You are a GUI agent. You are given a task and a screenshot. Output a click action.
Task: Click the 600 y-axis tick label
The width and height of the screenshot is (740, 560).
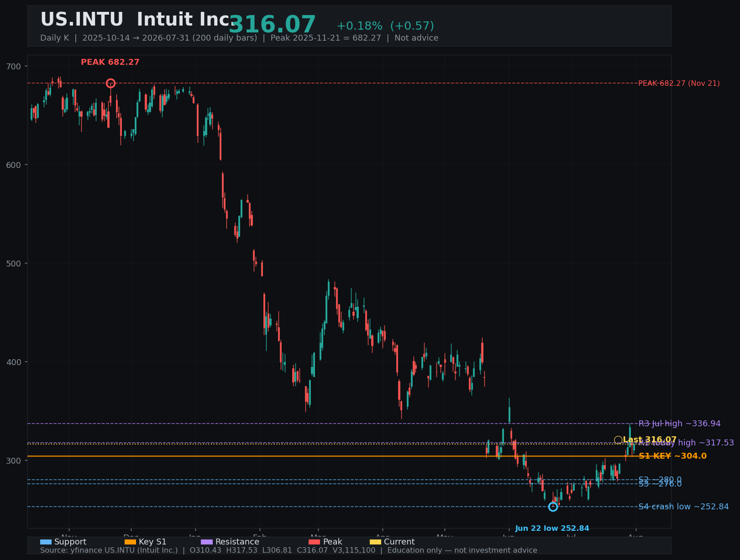[x=14, y=165]
